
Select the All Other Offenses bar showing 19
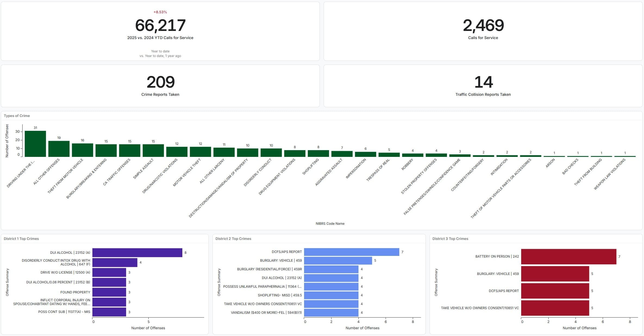tap(59, 149)
